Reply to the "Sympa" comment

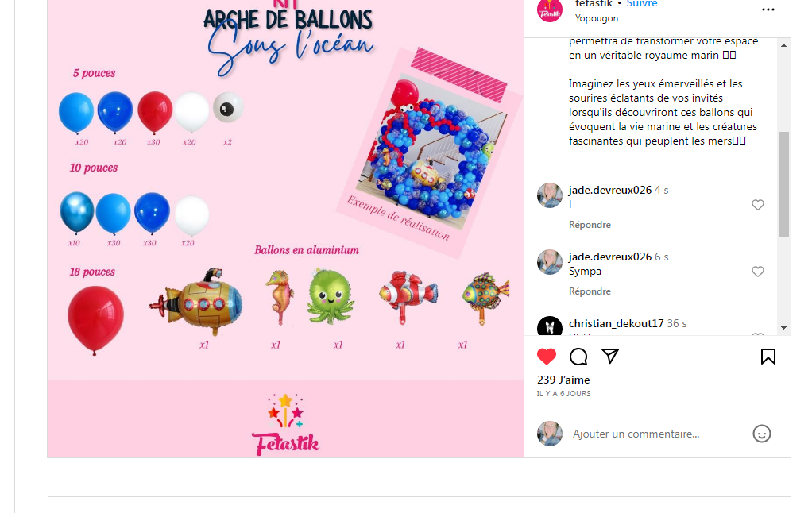click(x=590, y=291)
